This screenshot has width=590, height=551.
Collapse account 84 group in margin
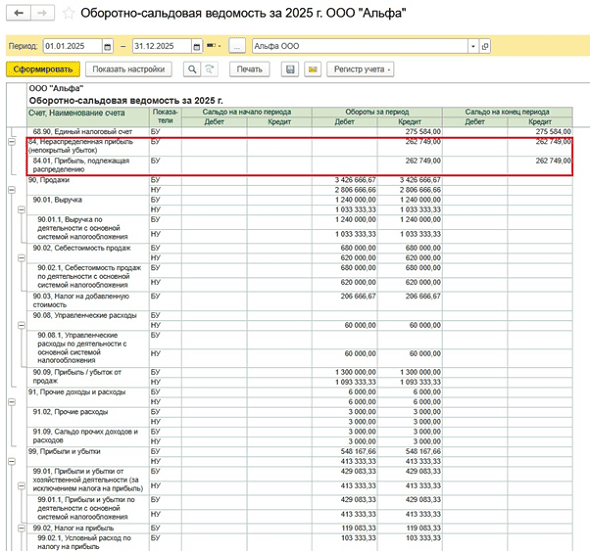[12, 142]
